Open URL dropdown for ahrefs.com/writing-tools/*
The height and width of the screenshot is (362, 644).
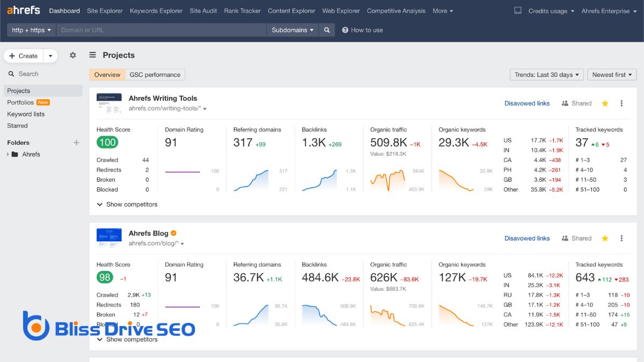tap(204, 109)
